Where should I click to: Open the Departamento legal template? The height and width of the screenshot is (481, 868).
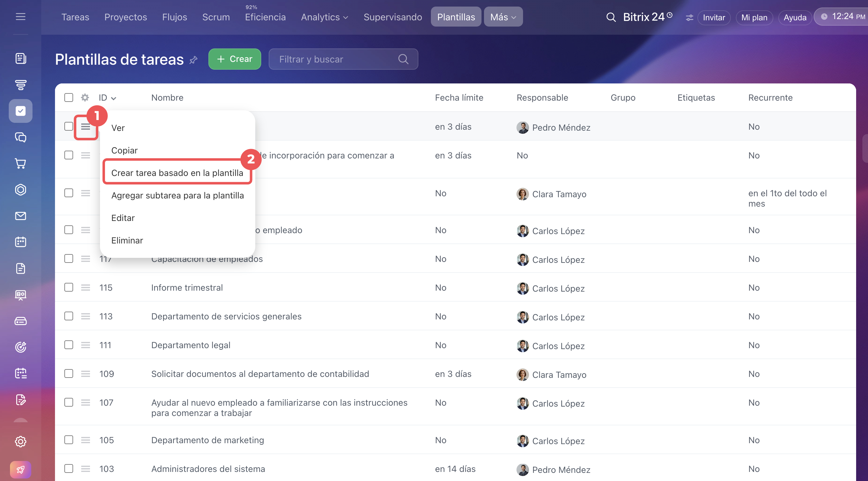point(191,345)
